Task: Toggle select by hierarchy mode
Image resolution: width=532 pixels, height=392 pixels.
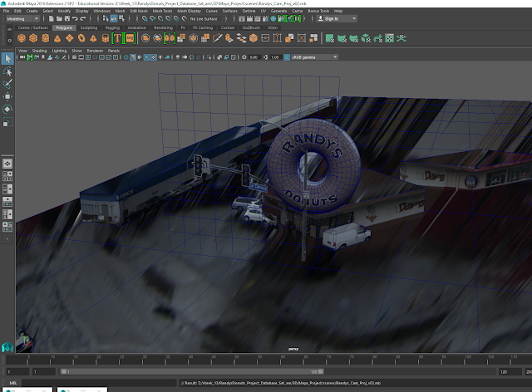Action: pos(106,18)
